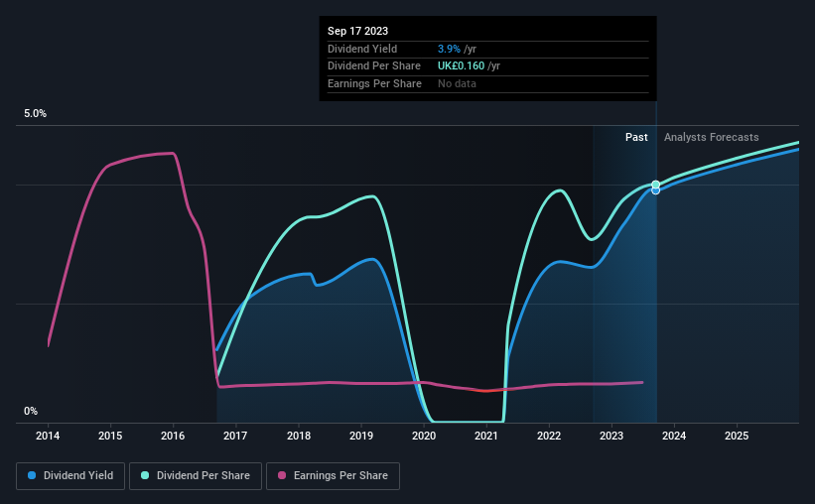
Task: Select the 2018 label on the time axis
Action: click(299, 436)
